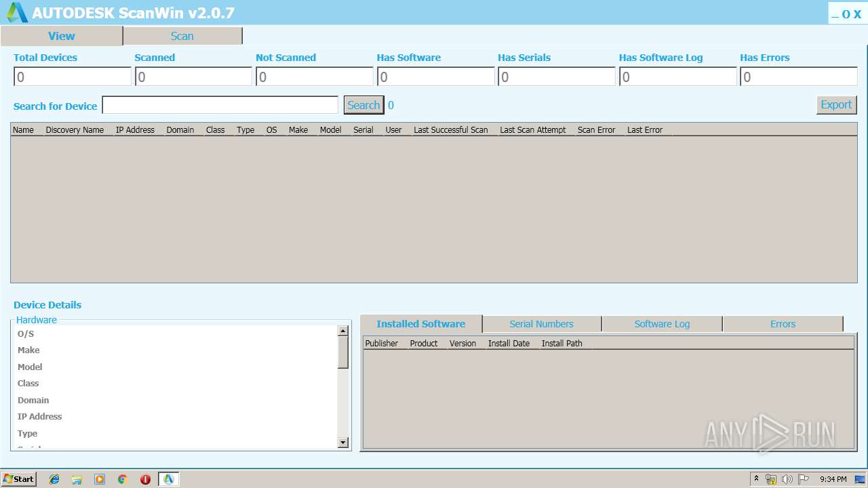Select the ScanWin taskbar icon
The width and height of the screenshot is (868, 488).
(x=168, y=479)
